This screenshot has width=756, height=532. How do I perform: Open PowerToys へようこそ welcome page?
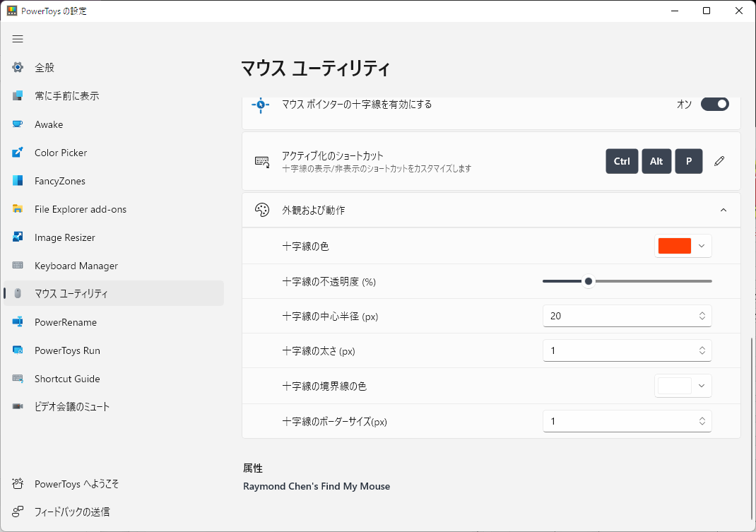pyautogui.click(x=76, y=484)
